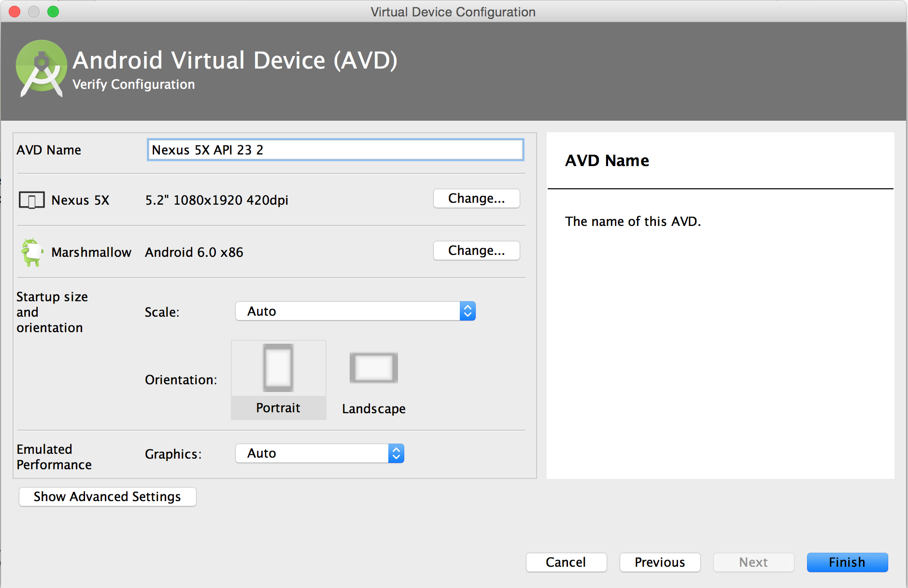Select the Portrait orientation option
The image size is (908, 588).
[x=279, y=380]
